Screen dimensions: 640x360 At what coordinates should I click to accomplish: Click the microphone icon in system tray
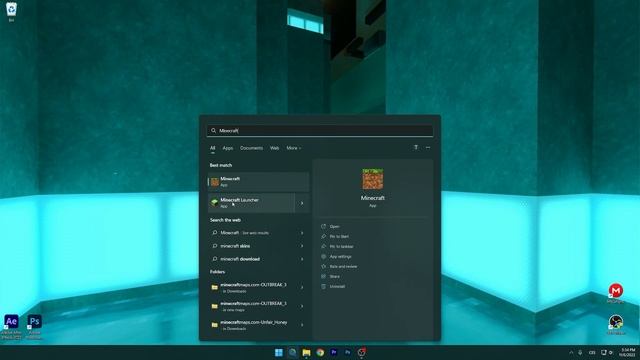pyautogui.click(x=580, y=353)
